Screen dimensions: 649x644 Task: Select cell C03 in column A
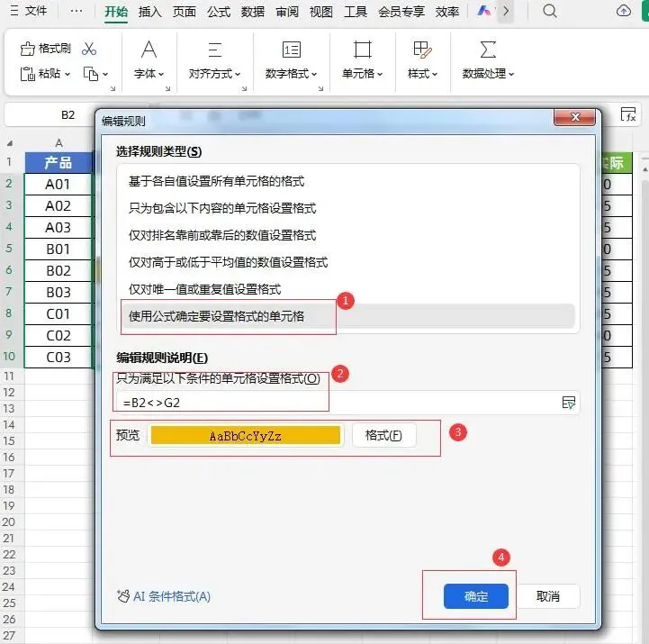coord(58,357)
